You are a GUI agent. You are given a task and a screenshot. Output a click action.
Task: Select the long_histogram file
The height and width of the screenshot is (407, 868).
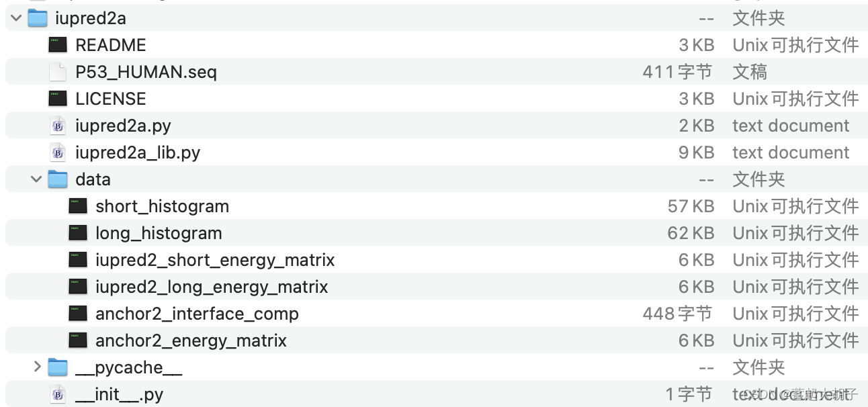click(159, 233)
